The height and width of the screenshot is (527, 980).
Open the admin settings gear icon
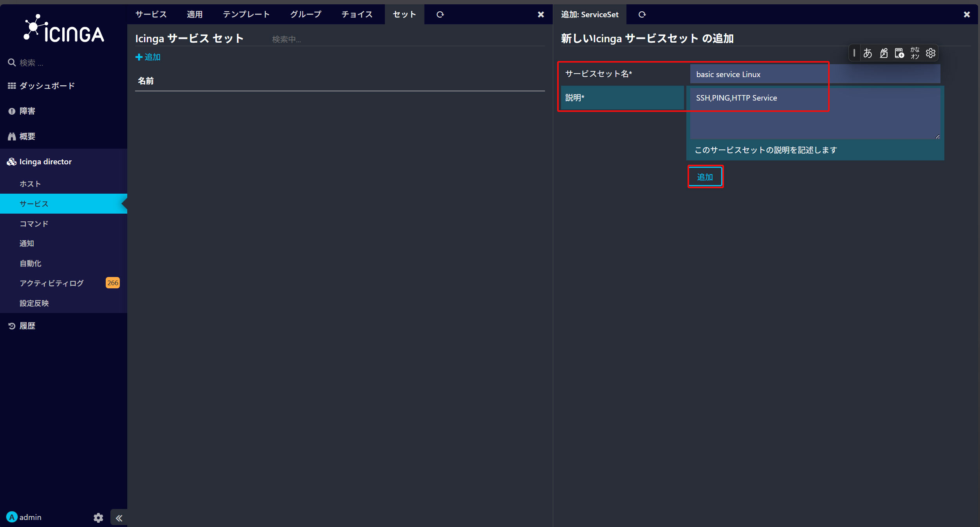(98, 518)
